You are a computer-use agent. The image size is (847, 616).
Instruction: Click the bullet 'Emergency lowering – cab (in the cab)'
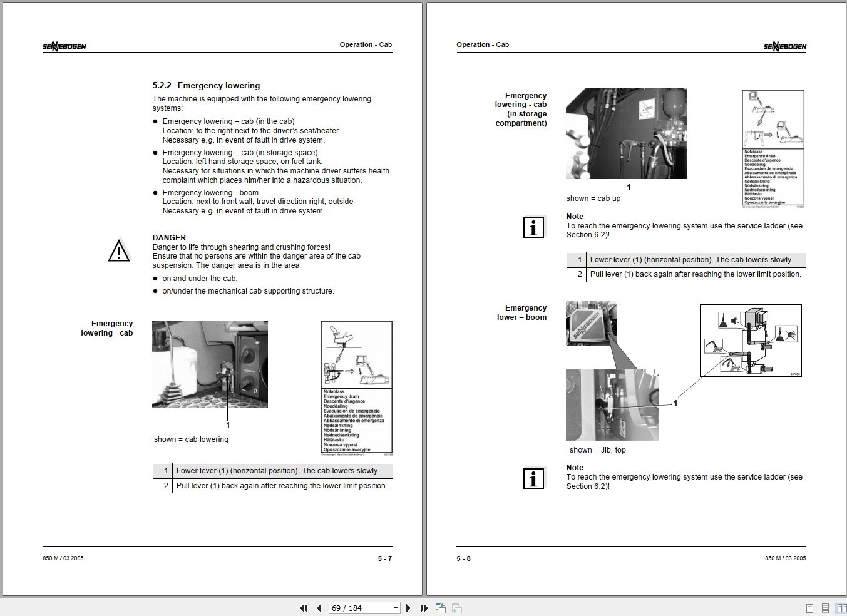[x=228, y=121]
